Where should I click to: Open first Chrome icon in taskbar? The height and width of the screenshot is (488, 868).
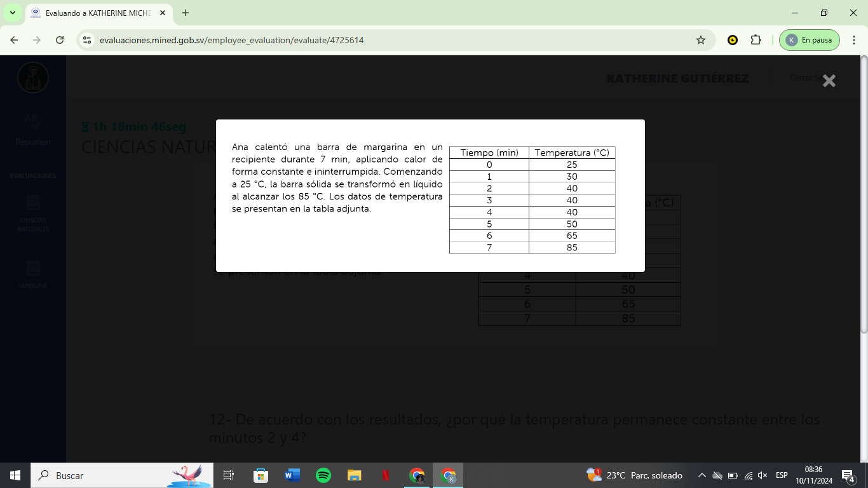click(x=417, y=475)
